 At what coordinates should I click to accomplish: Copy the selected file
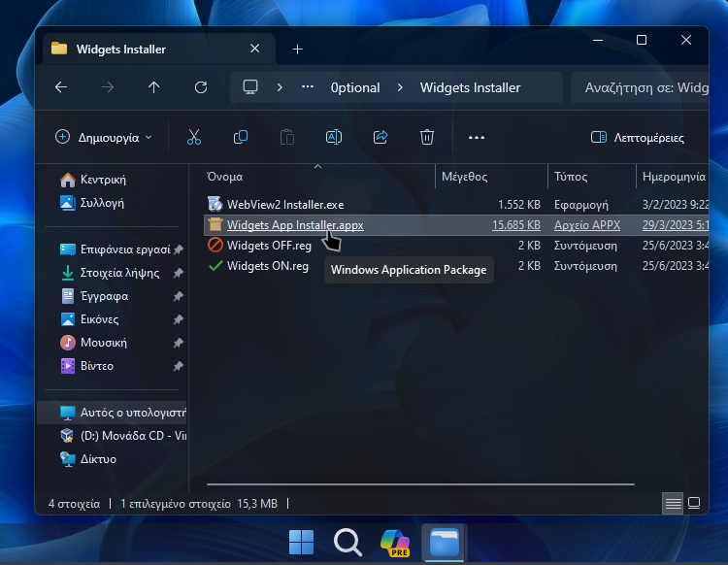241,138
